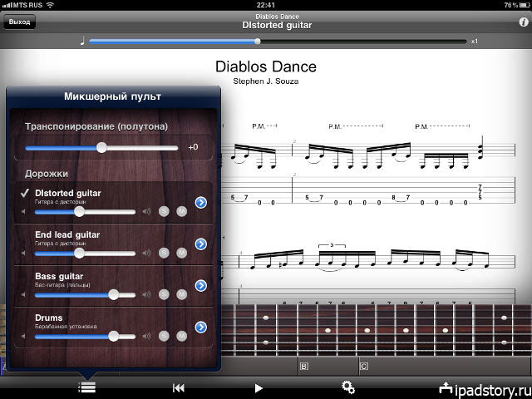Image resolution: width=532 pixels, height=399 pixels.
Task: Select the Drums track name
Action: [x=49, y=318]
